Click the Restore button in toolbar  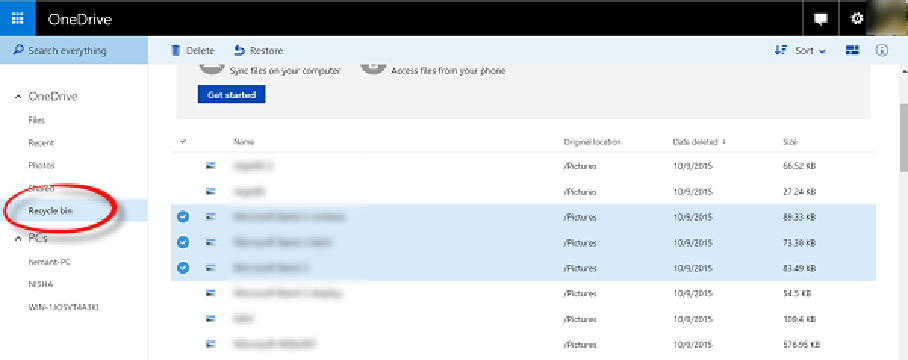[x=258, y=50]
